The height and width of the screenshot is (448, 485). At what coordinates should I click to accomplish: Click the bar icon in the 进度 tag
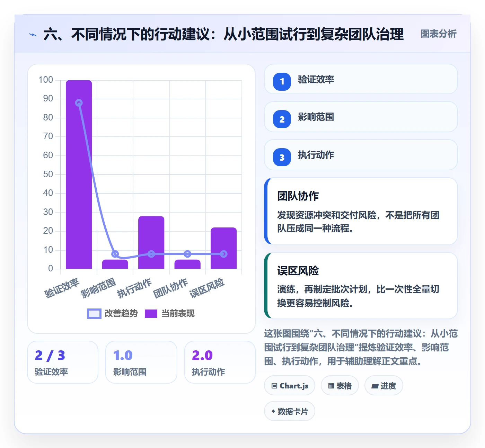(375, 386)
